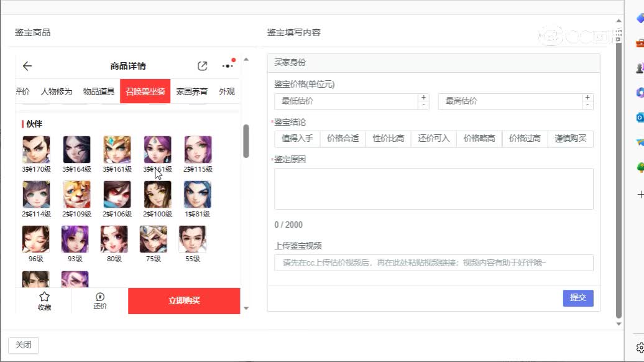Decrease 最低估价 with minus stepper
The width and height of the screenshot is (644, 362).
423,105
